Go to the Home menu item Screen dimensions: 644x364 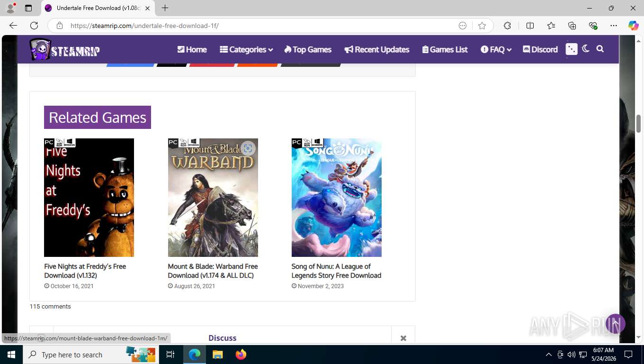pyautogui.click(x=192, y=49)
